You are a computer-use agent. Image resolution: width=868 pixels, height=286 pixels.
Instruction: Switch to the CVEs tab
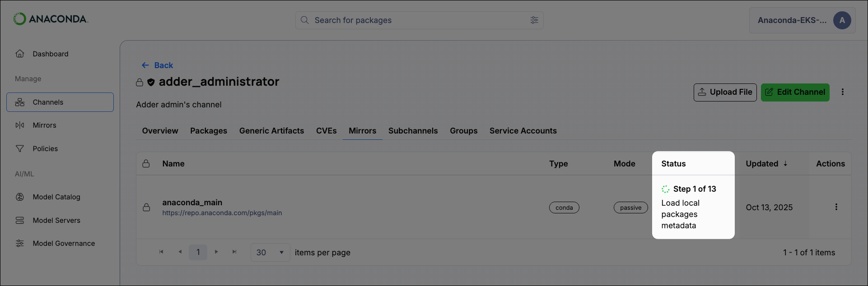[x=327, y=131]
